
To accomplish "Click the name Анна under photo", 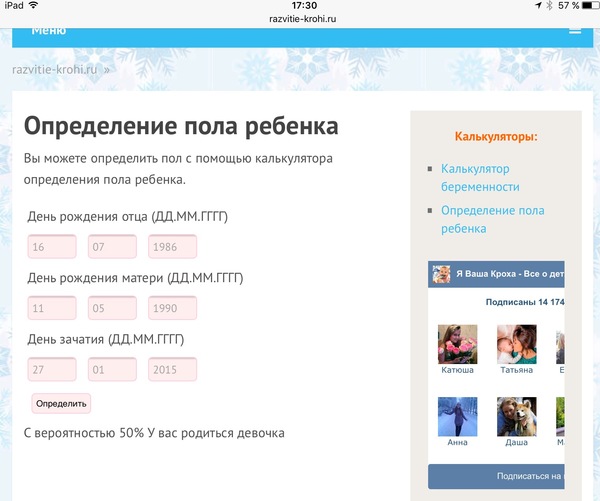I will click(x=458, y=442).
